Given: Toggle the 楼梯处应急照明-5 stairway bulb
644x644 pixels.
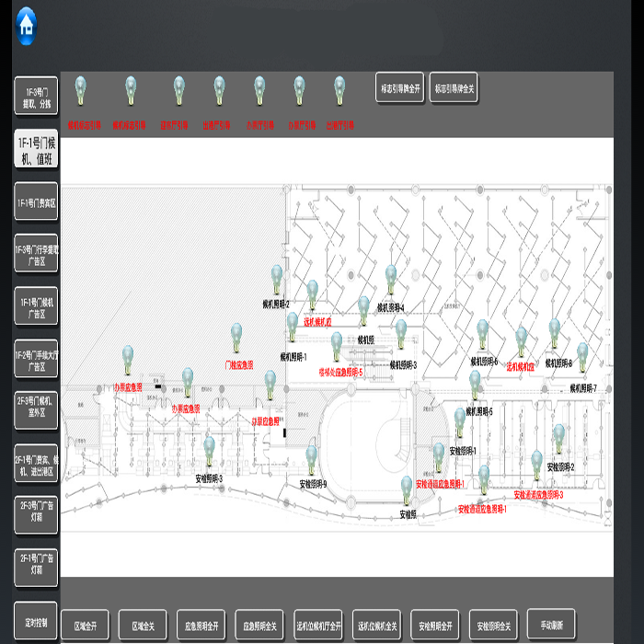Looking at the screenshot, I should 337,347.
